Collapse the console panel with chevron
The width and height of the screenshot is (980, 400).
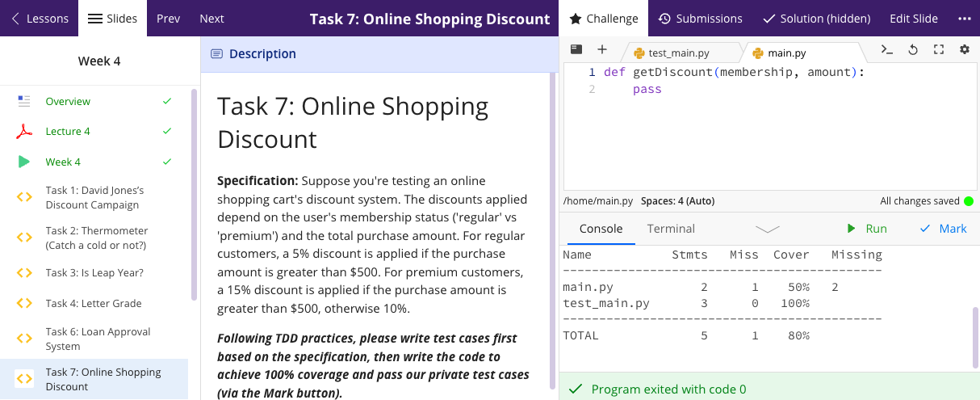coord(767,229)
